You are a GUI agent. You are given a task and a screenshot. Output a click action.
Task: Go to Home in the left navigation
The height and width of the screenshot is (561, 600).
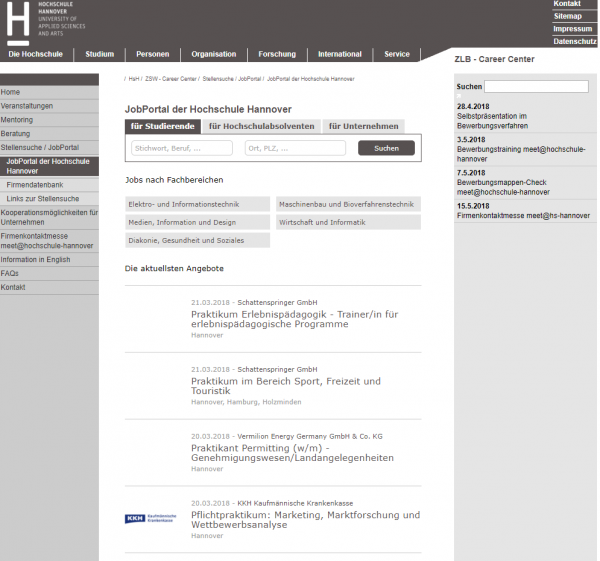pyautogui.click(x=49, y=92)
